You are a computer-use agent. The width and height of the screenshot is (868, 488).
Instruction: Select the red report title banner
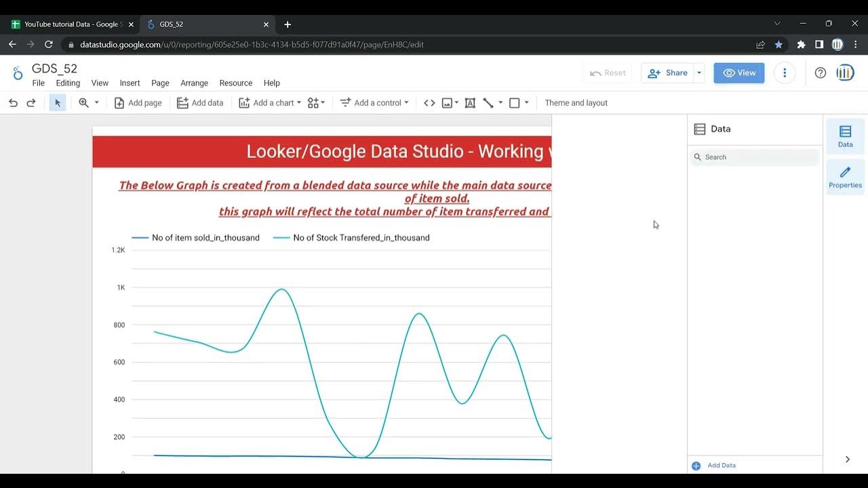point(322,151)
